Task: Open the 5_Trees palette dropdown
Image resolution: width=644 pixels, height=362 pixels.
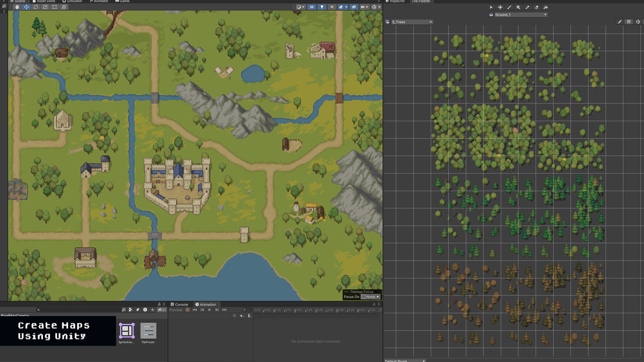Action: click(x=413, y=21)
